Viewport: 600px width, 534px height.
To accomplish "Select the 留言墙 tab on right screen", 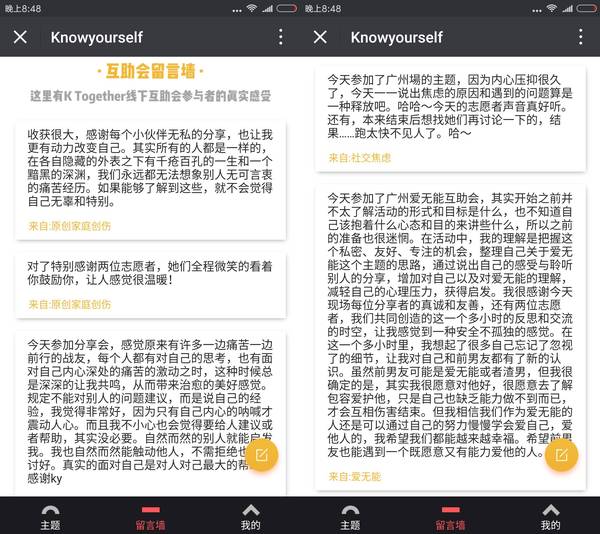I will tap(450, 518).
